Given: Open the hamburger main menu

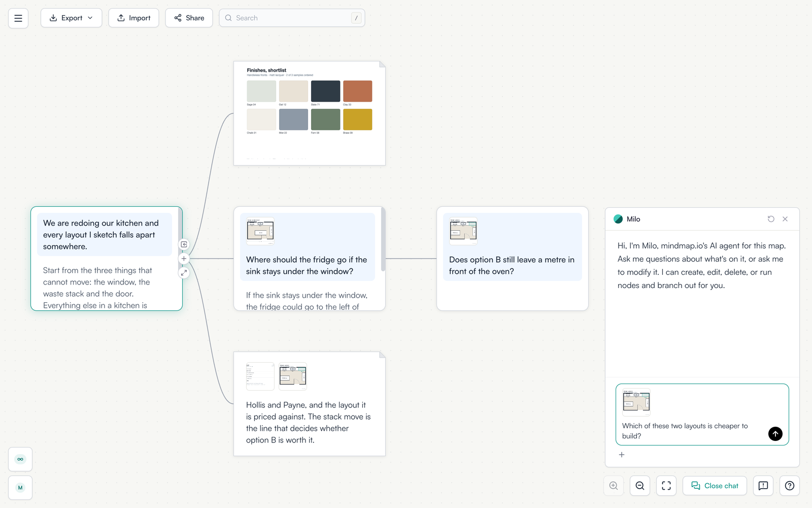Looking at the screenshot, I should 18,18.
